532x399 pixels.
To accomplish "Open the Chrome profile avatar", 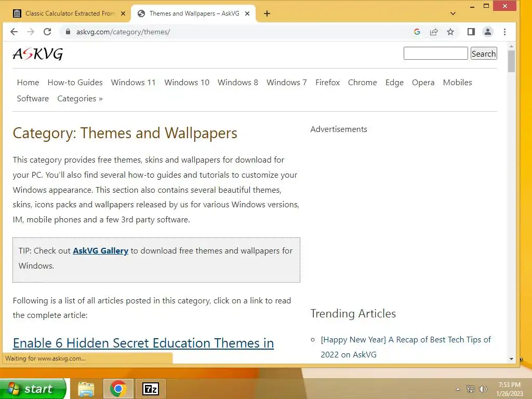I will click(487, 32).
